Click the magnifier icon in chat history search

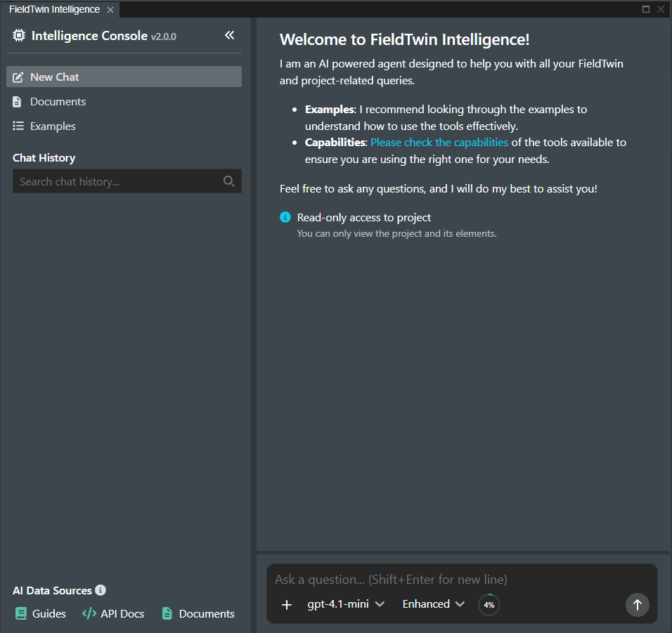[229, 181]
